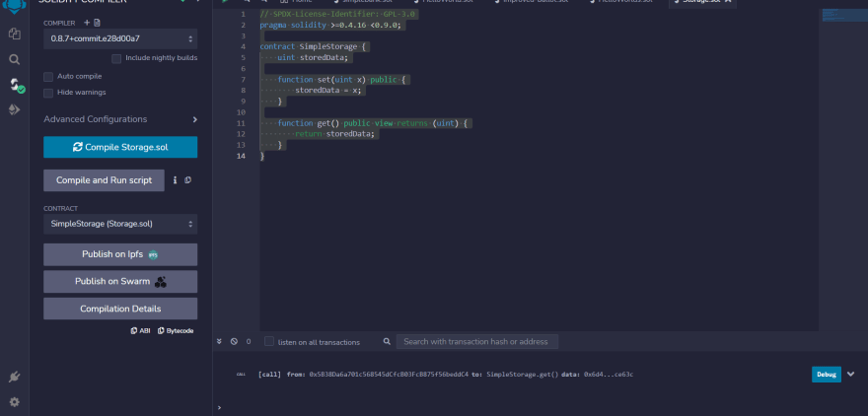The height and width of the screenshot is (416, 868).
Task: Click the info icon beside Compile and Run script
Action: pos(175,180)
